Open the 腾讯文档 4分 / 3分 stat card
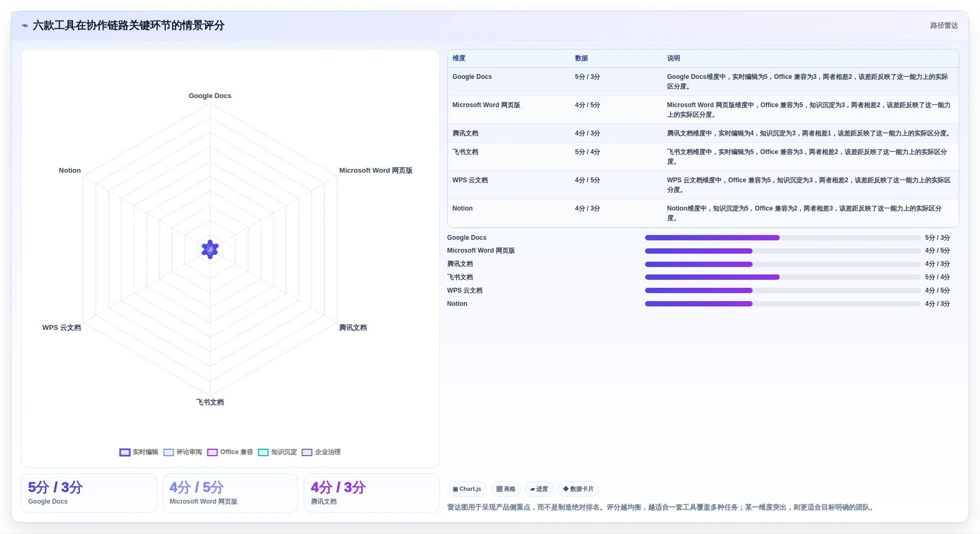980x534 pixels. [372, 493]
